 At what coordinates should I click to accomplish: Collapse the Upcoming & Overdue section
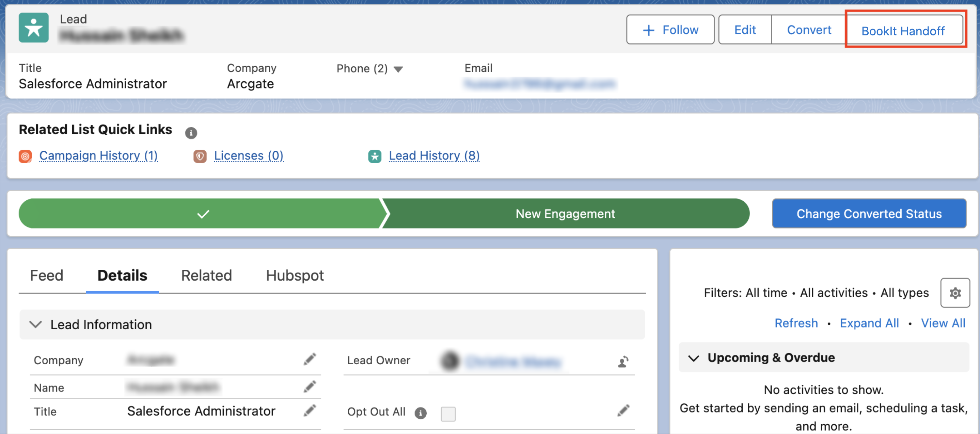(694, 358)
